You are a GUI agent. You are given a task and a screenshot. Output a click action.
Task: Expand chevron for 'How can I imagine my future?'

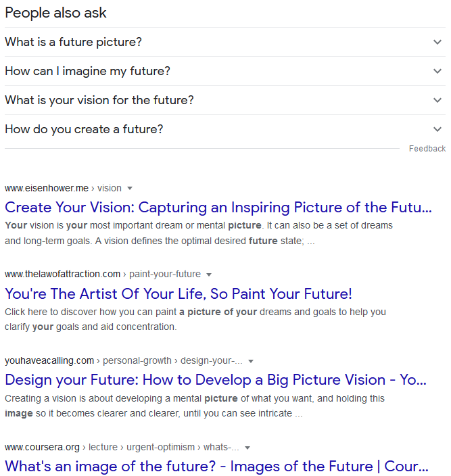[x=437, y=71]
